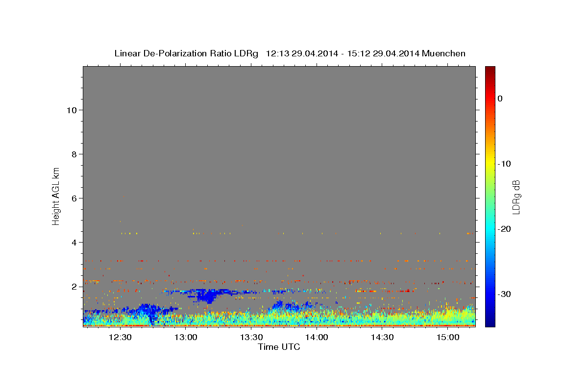Click the 10 km height label
This screenshot has height=392, width=588.
point(71,110)
